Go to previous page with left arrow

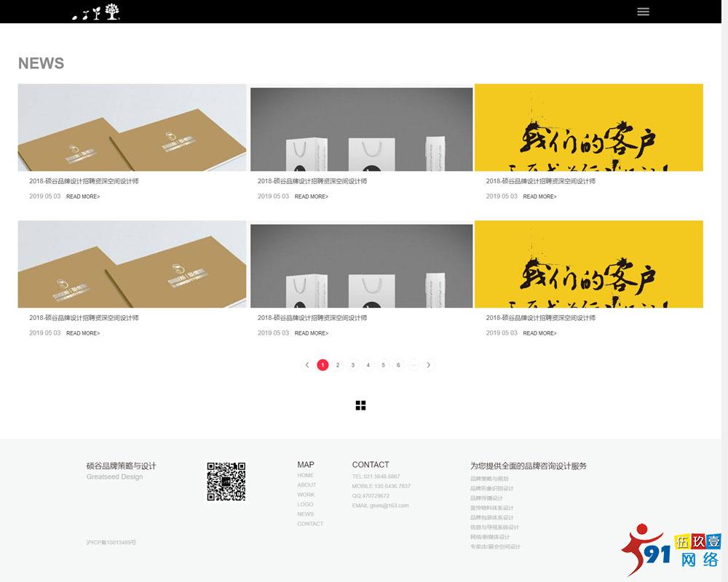pyautogui.click(x=307, y=365)
